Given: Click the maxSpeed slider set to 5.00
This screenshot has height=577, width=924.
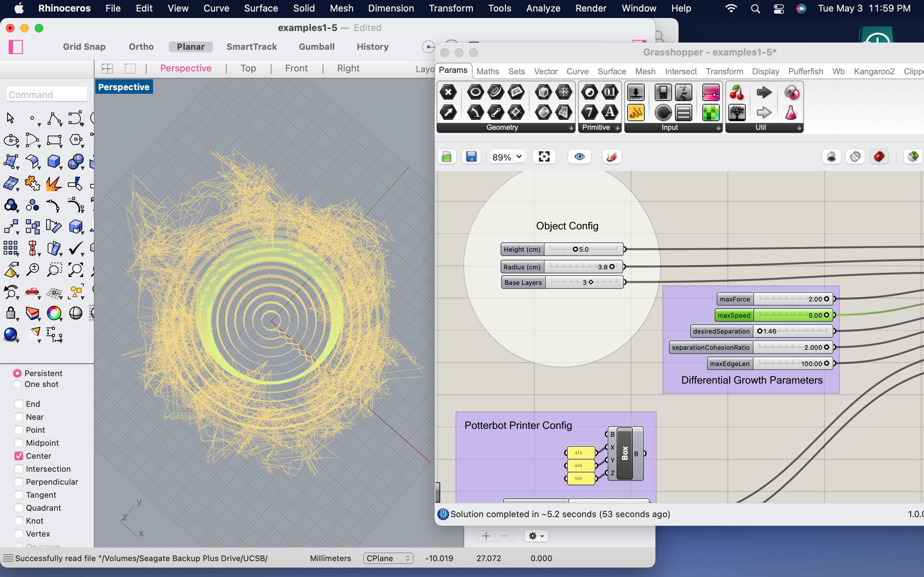Looking at the screenshot, I should pyautogui.click(x=793, y=315).
